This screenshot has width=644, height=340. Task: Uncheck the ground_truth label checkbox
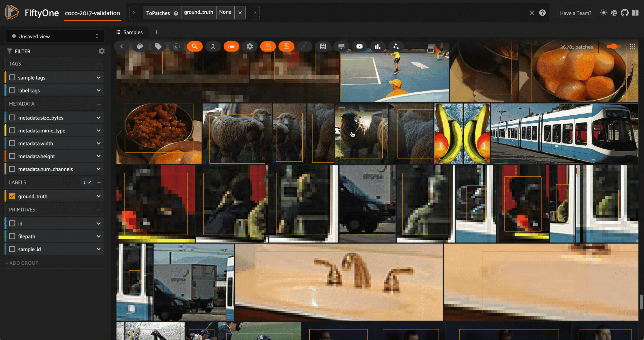pyautogui.click(x=12, y=196)
